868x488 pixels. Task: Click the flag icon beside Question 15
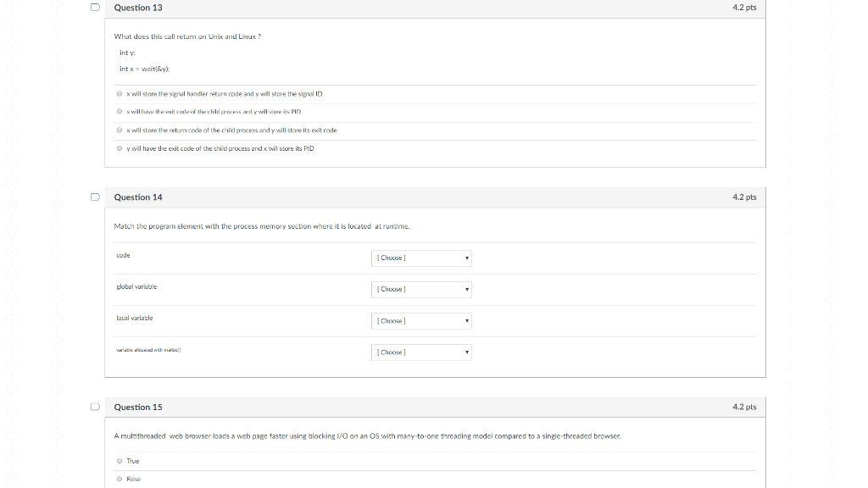tap(96, 408)
